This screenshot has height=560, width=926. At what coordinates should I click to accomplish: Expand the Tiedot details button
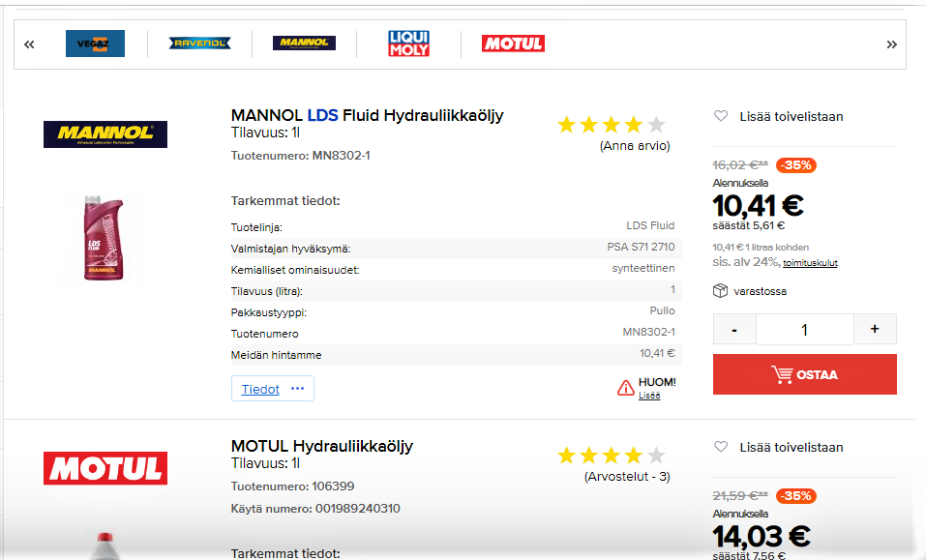tap(272, 389)
